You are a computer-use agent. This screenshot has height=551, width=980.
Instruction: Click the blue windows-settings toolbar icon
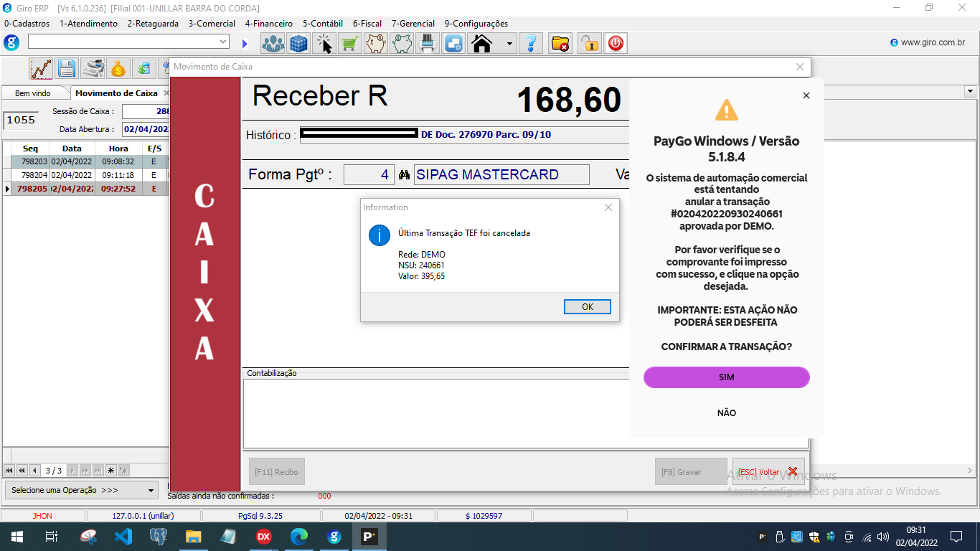click(453, 44)
